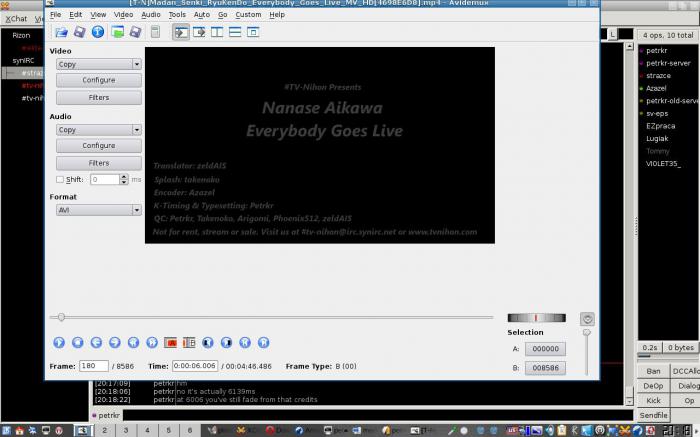Image resolution: width=700 pixels, height=437 pixels.
Task: Select the output preview mode icon
Action: pos(199,32)
